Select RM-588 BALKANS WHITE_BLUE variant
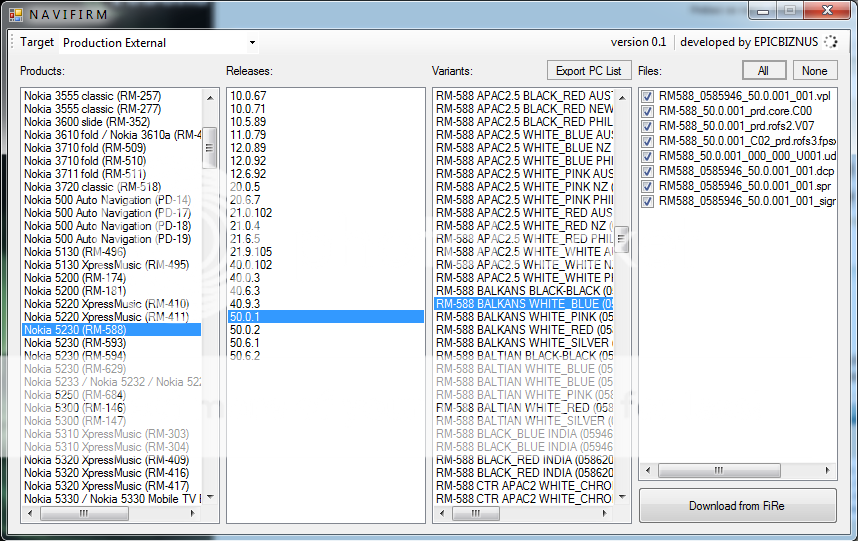The image size is (859, 541). click(524, 304)
